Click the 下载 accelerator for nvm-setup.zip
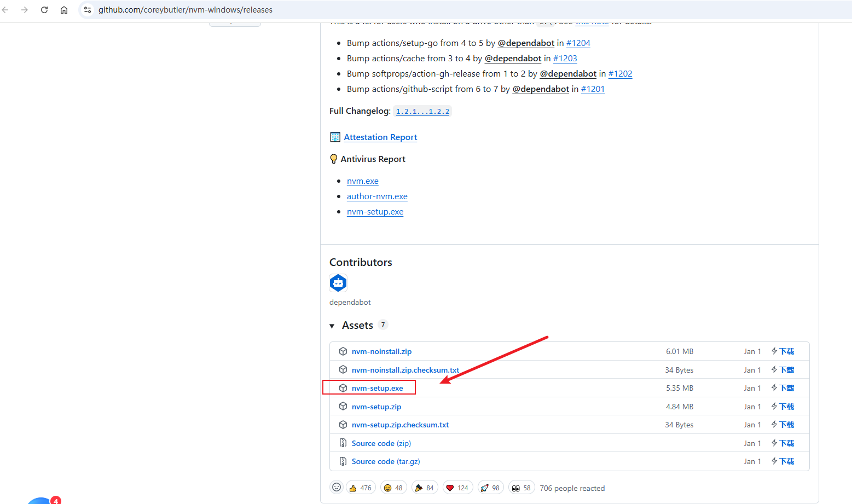The width and height of the screenshot is (852, 504). coord(783,407)
